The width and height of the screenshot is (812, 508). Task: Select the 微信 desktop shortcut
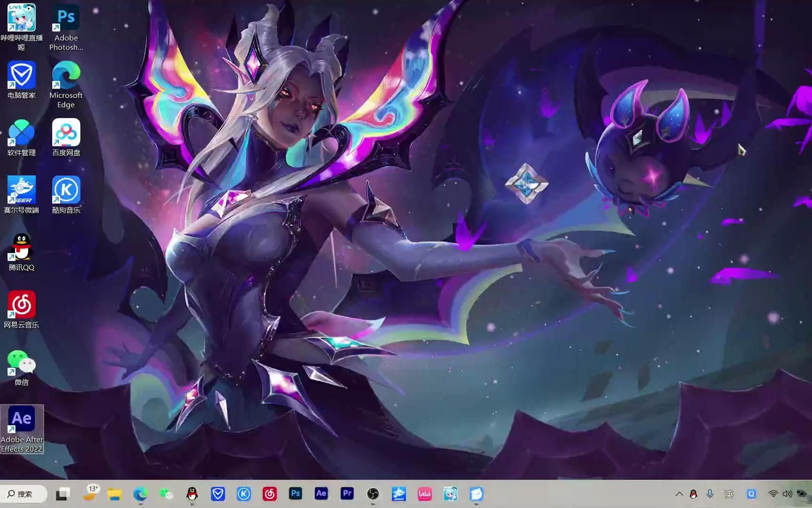pyautogui.click(x=22, y=367)
